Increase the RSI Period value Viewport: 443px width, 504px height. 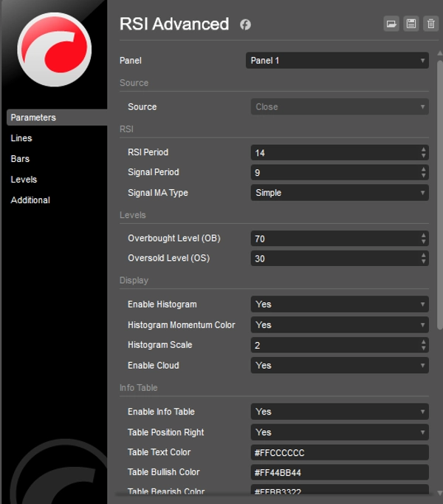pyautogui.click(x=423, y=149)
